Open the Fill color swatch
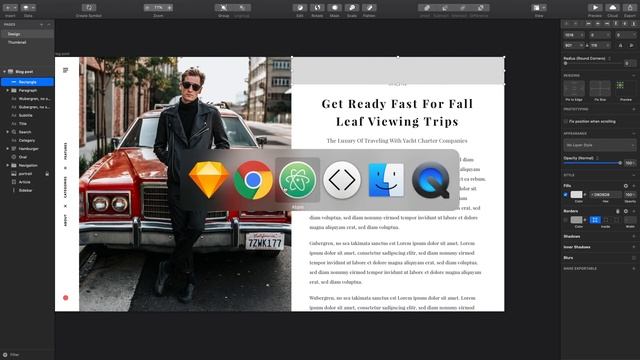This screenshot has height=360, width=640. point(576,195)
